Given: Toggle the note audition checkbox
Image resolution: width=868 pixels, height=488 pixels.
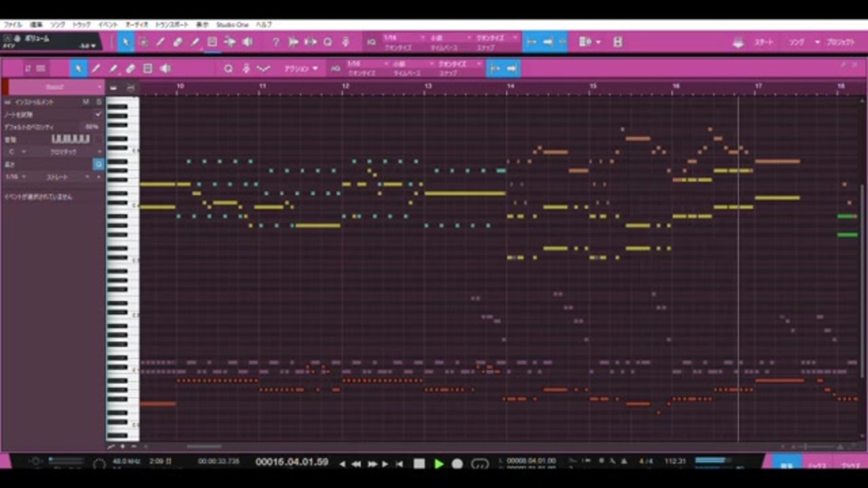Looking at the screenshot, I should point(98,115).
